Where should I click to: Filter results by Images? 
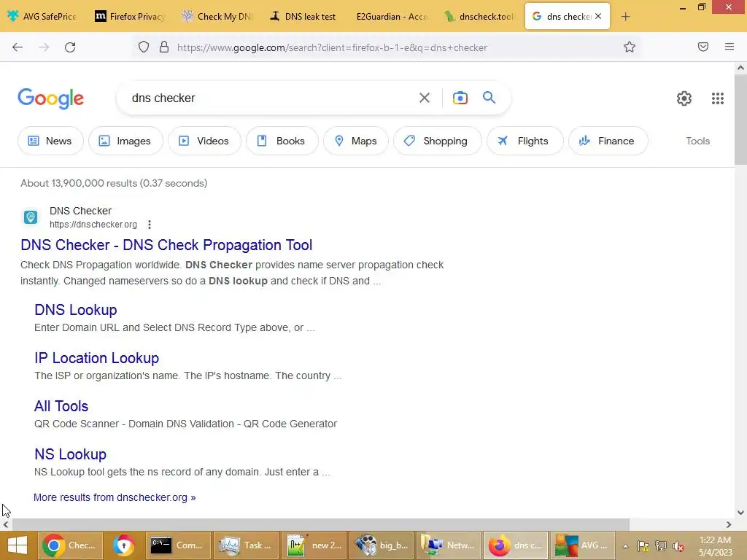click(125, 141)
